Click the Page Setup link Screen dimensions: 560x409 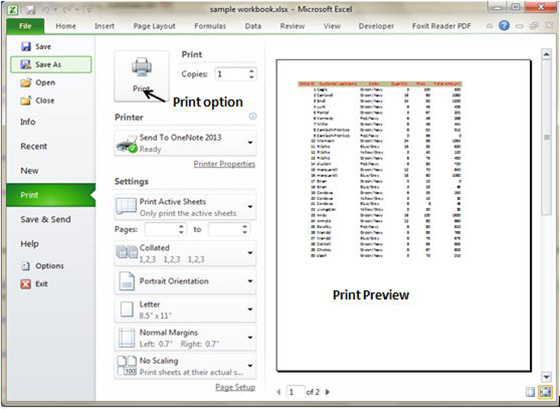pos(235,387)
